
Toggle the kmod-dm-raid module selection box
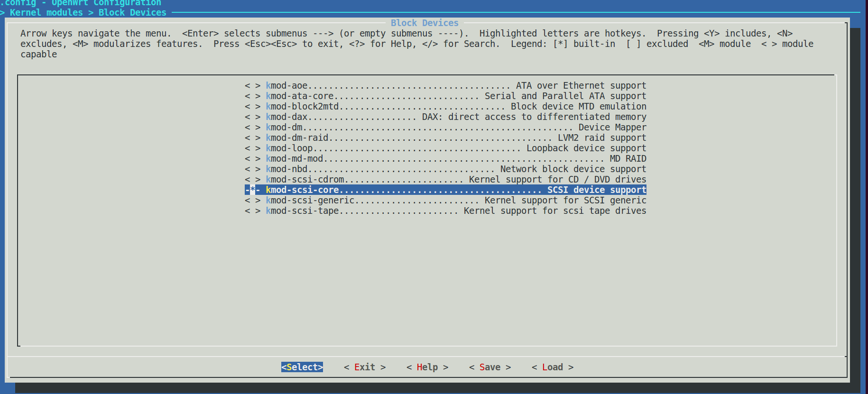[253, 138]
